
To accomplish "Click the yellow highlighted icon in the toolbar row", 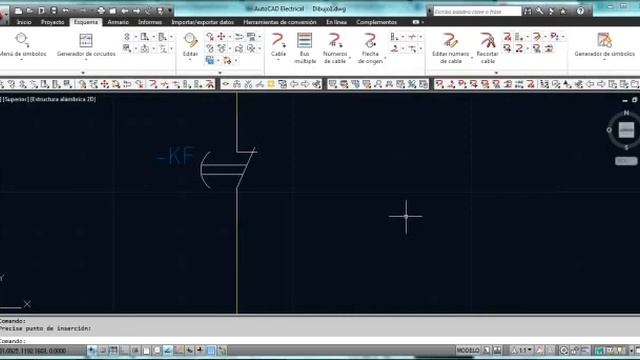I will pos(271,84).
